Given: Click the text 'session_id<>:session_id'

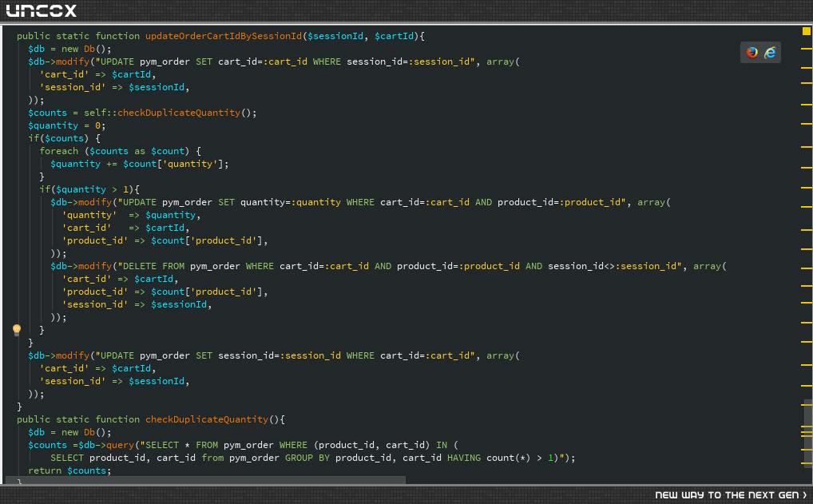Looking at the screenshot, I should pyautogui.click(x=613, y=266).
